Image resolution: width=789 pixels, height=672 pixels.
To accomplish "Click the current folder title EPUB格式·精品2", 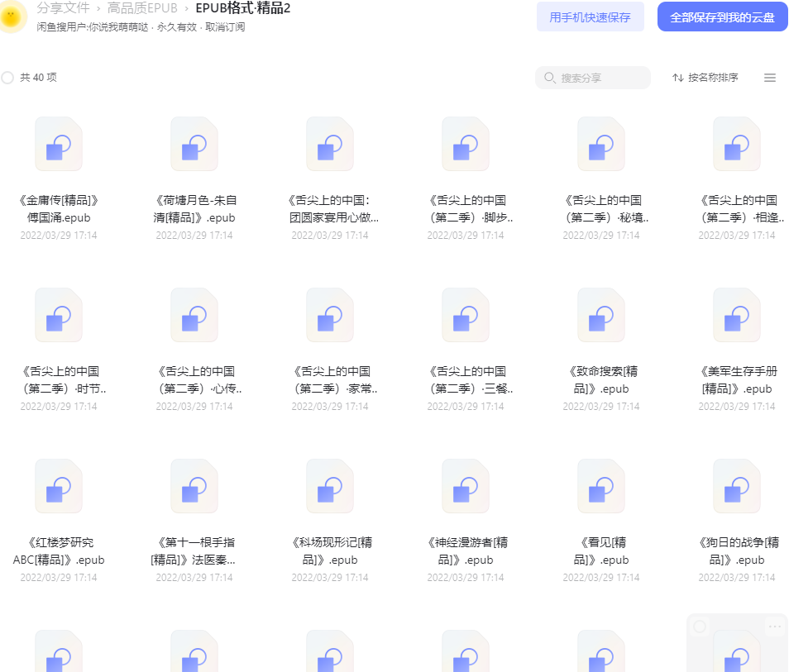I will coord(243,8).
